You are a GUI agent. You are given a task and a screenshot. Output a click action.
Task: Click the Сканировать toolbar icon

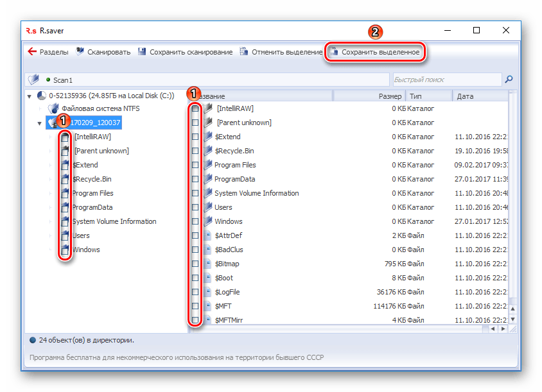80,51
